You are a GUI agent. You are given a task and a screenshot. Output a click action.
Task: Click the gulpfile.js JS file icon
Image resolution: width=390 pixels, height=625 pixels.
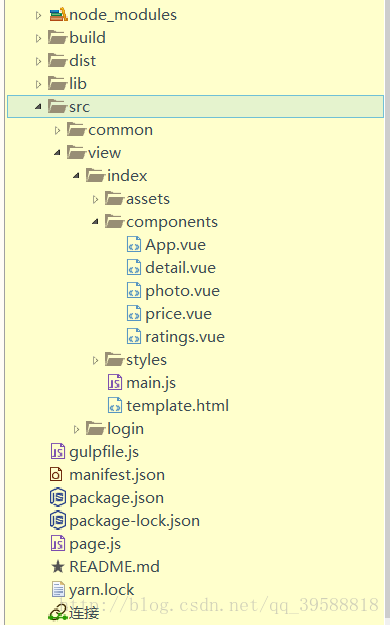[58, 452]
